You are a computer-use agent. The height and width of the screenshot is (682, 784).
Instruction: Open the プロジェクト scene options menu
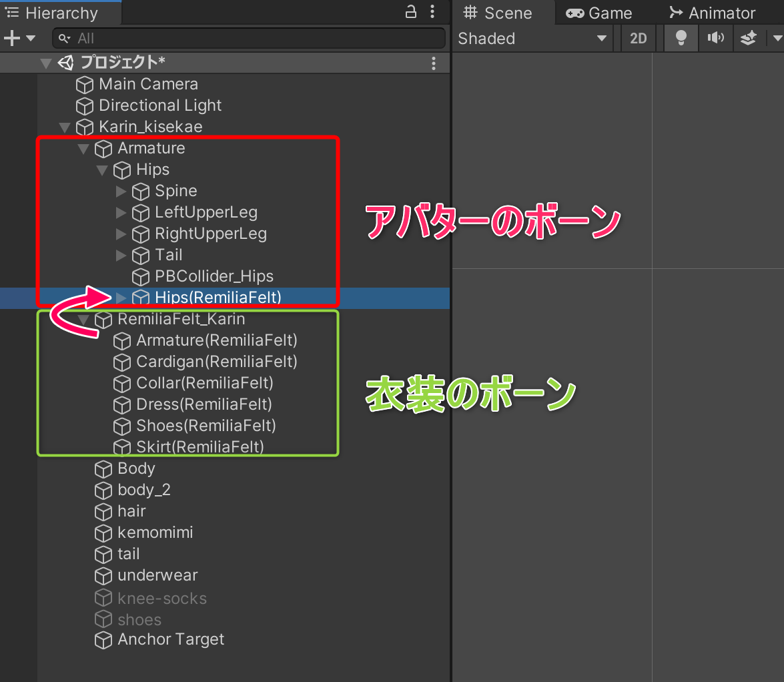tap(434, 63)
